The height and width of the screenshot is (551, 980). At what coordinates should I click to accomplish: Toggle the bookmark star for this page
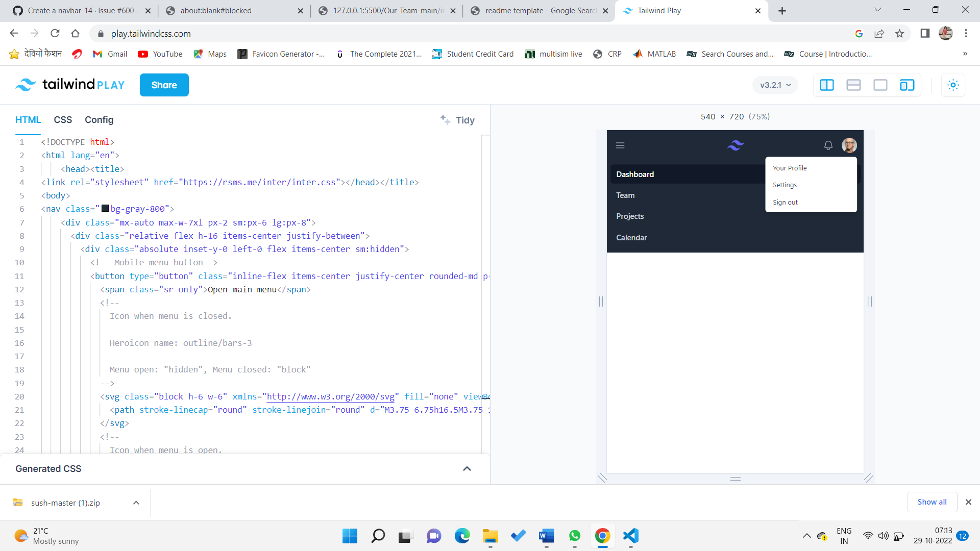point(900,33)
